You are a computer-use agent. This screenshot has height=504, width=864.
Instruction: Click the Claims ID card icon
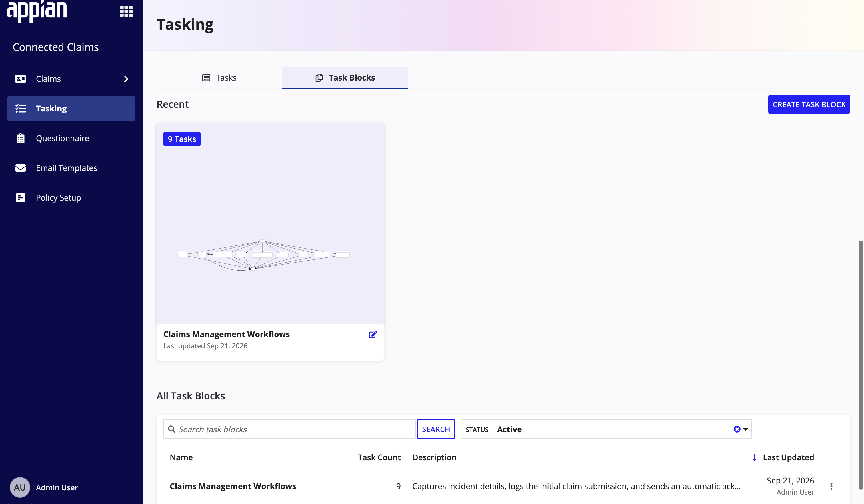click(21, 79)
